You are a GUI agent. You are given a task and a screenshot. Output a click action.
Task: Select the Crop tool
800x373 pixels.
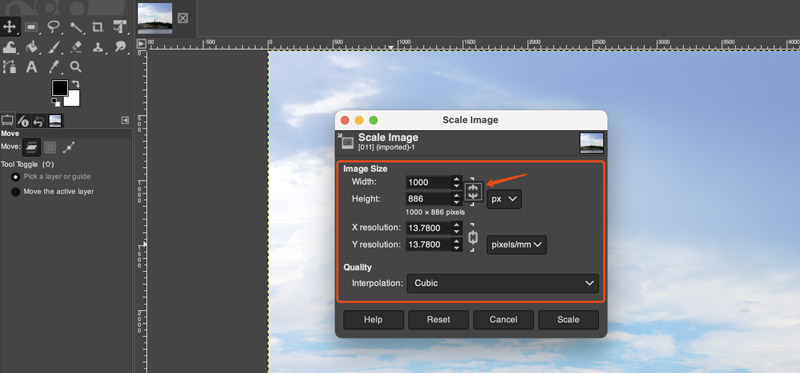tap(97, 27)
